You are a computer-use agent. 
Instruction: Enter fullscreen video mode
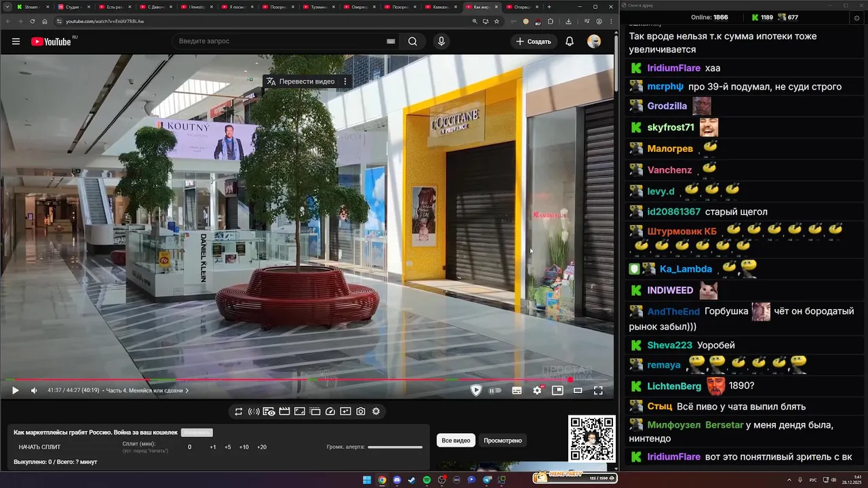598,390
